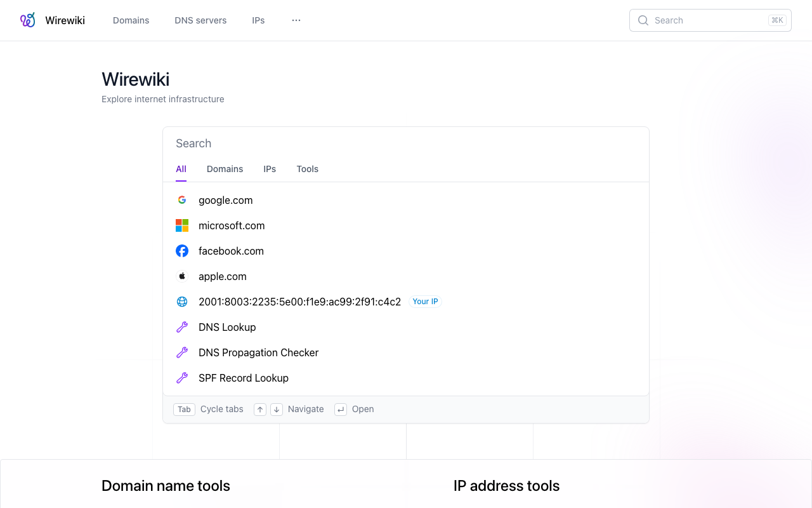This screenshot has width=812, height=508.
Task: Open google.com result
Action: pyautogui.click(x=406, y=200)
